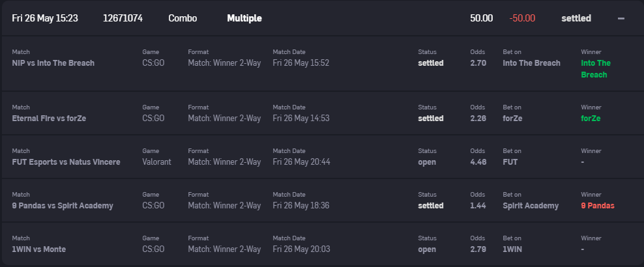Open the Eternal Fire vs forZe match
Screen dimensions: 644x267
pyautogui.click(x=49, y=119)
